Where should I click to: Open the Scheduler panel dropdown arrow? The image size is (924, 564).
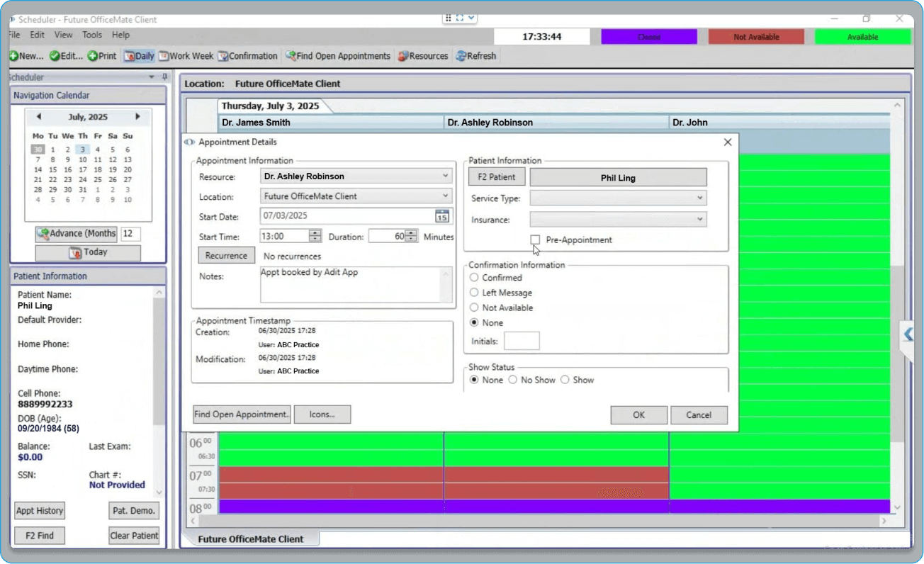152,77
